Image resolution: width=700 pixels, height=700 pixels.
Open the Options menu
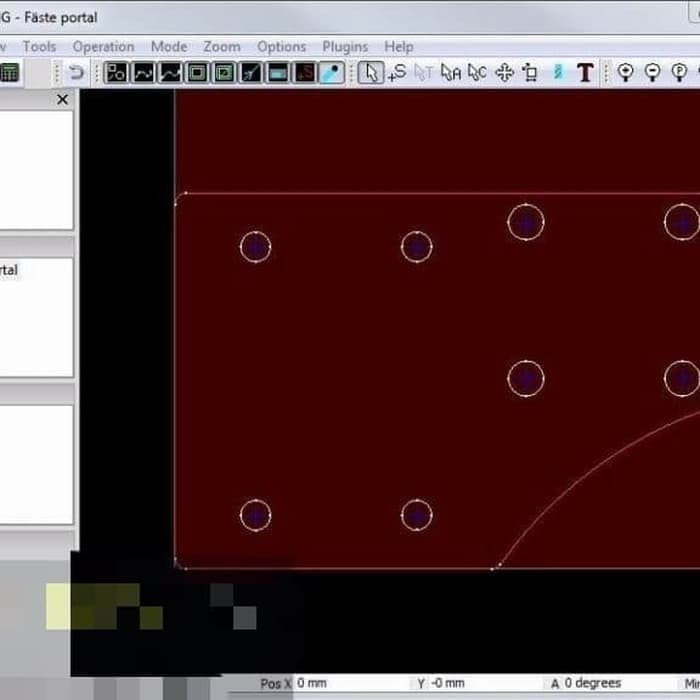282,46
